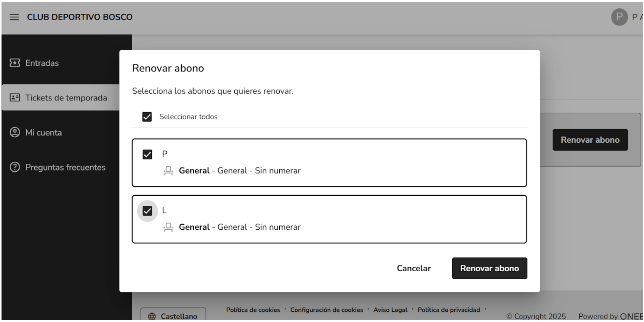This screenshot has height=322, width=644.
Task: Click the seat icon in abono L
Action: tap(168, 227)
